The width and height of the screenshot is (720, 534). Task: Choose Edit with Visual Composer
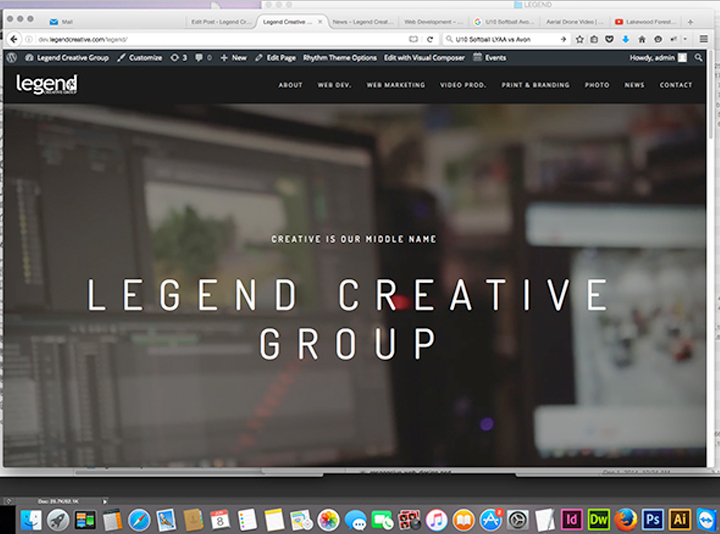coord(424,57)
